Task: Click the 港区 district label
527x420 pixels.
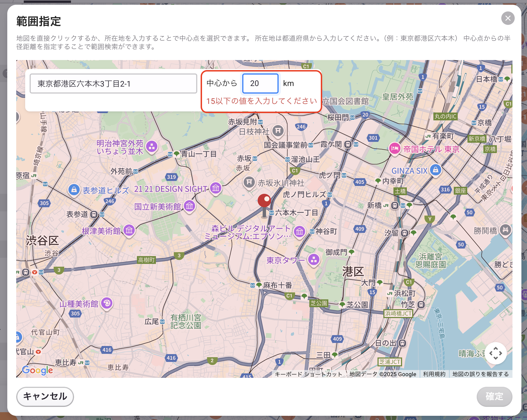Action: (x=353, y=271)
